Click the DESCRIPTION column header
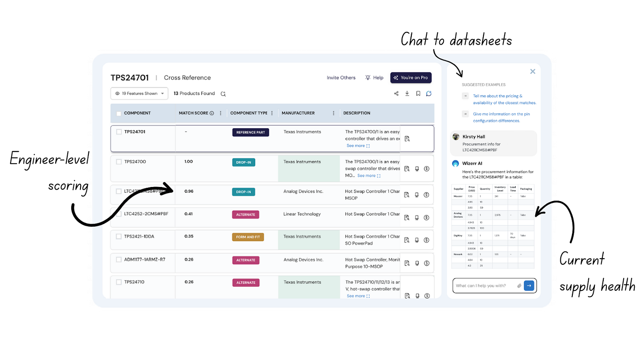Viewport: 644px width, 362px height. [x=357, y=113]
